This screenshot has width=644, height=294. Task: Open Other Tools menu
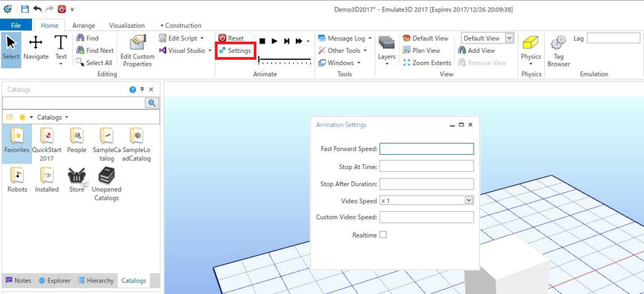[x=342, y=51]
